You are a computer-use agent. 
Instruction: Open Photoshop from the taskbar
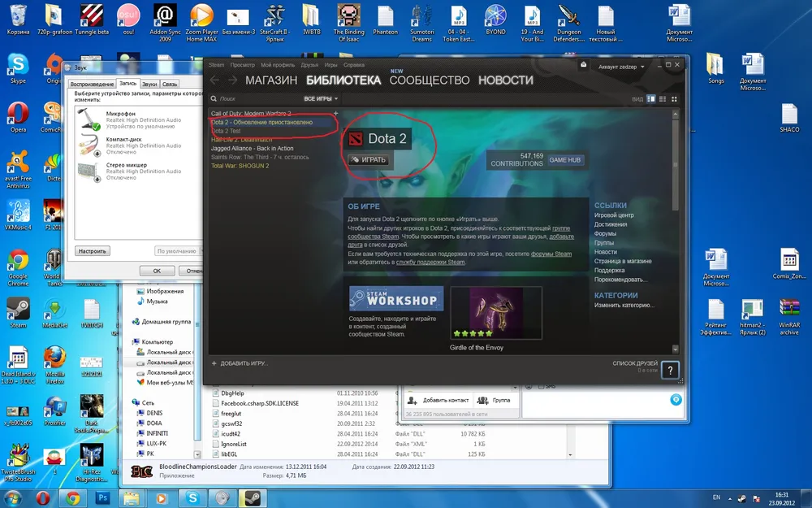tap(103, 497)
